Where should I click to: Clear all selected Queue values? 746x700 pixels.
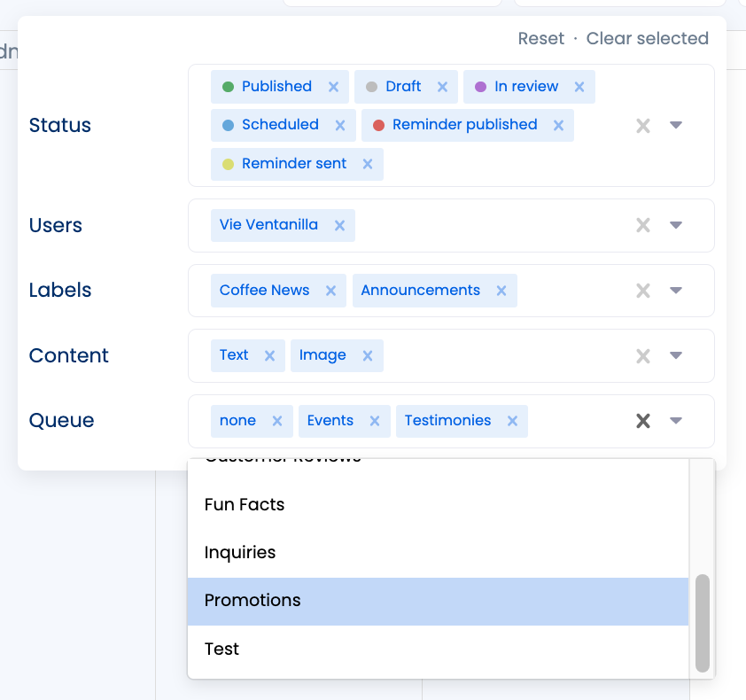pos(643,421)
